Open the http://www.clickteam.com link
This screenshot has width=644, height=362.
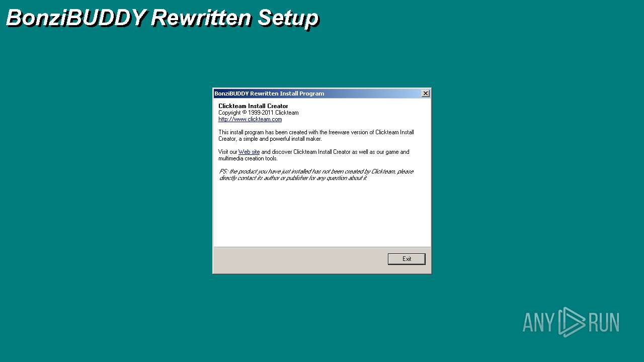tap(250, 119)
